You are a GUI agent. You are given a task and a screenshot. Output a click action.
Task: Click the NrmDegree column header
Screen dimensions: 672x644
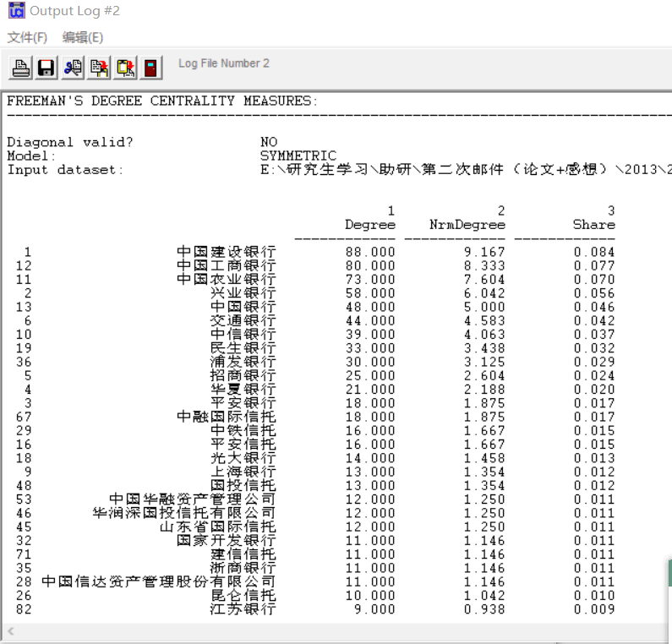467,225
